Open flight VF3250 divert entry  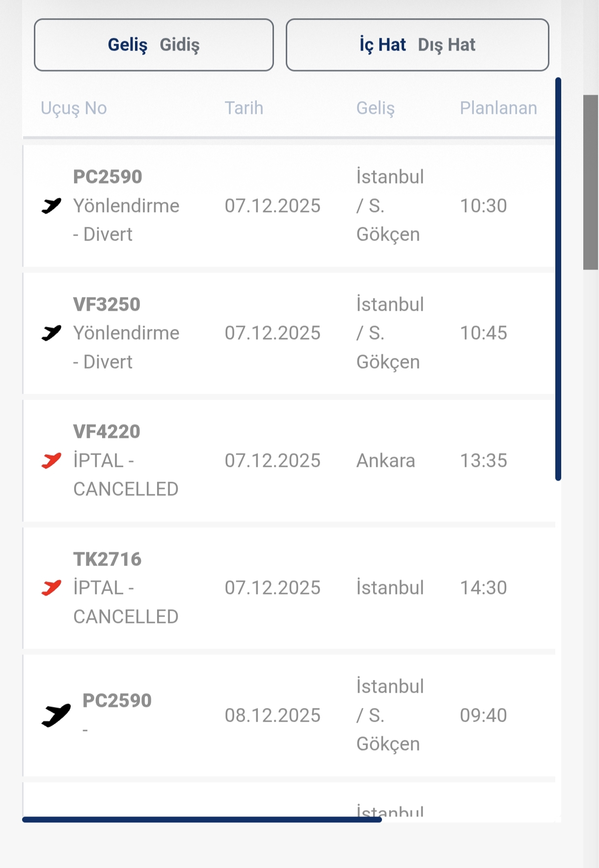[x=107, y=304]
